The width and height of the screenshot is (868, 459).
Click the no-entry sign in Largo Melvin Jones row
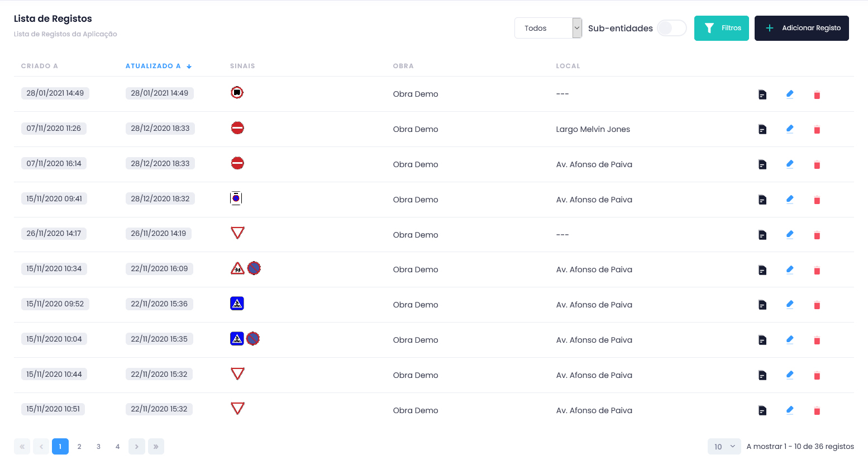click(237, 128)
